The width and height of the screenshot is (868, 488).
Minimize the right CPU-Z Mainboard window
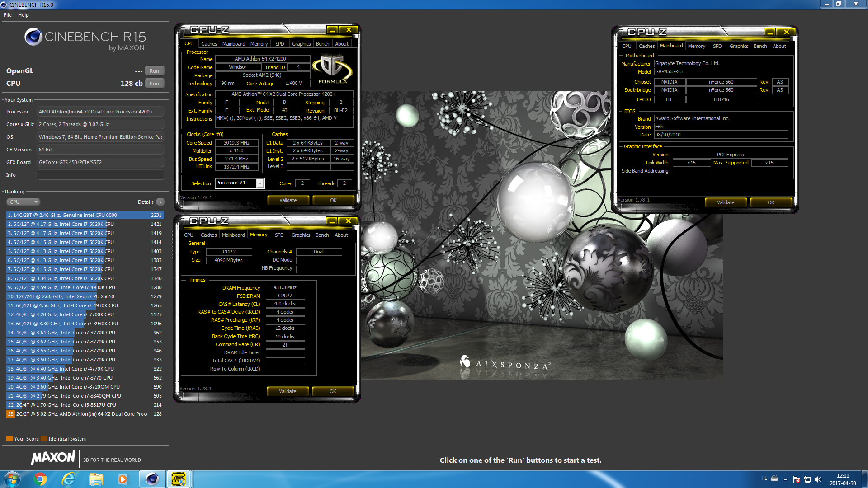pyautogui.click(x=770, y=32)
